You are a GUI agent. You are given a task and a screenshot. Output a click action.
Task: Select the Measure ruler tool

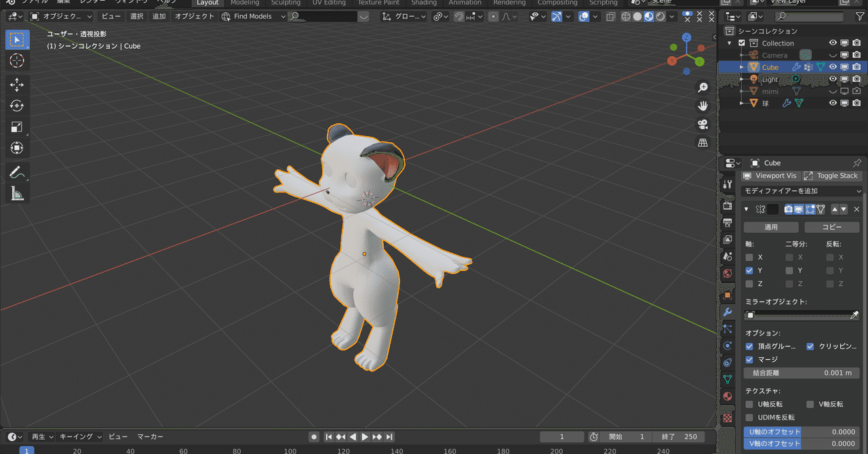pyautogui.click(x=17, y=194)
